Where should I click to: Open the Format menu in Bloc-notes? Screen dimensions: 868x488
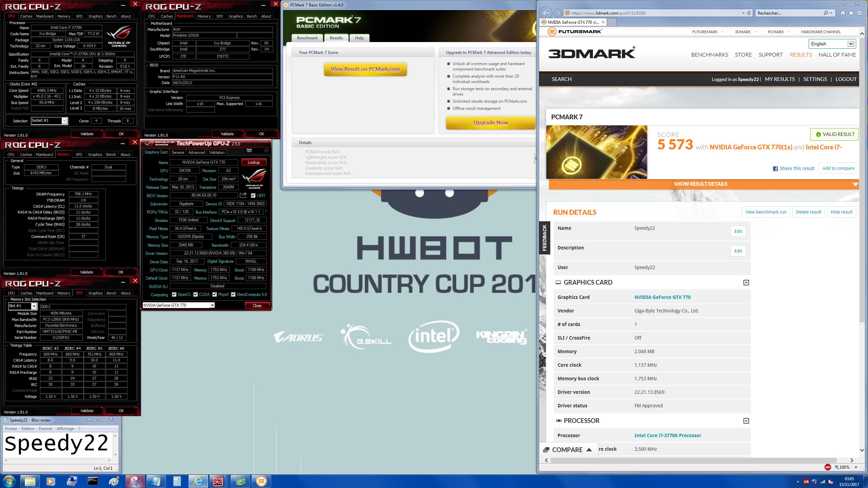(45, 429)
